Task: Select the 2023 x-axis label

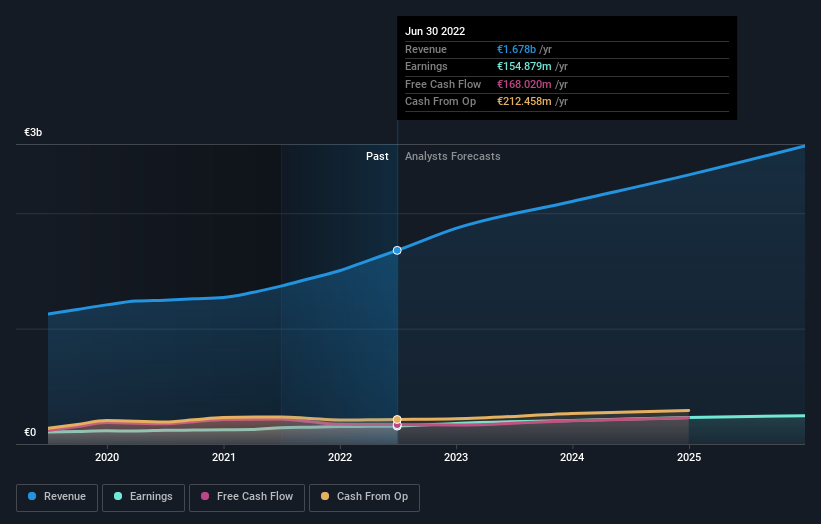Action: tap(456, 457)
